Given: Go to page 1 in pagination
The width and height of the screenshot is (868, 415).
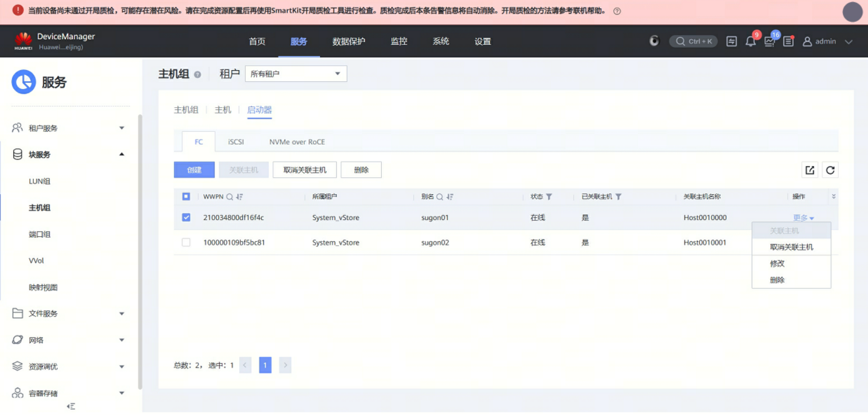Looking at the screenshot, I should (x=265, y=366).
